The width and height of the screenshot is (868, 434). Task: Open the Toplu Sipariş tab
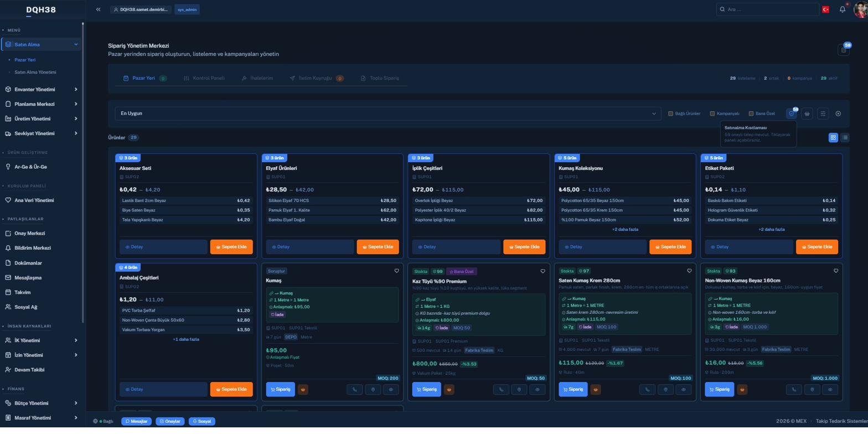[380, 78]
